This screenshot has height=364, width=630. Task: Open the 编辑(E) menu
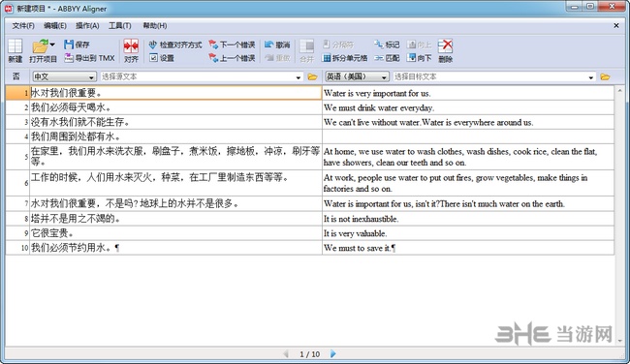pos(55,26)
